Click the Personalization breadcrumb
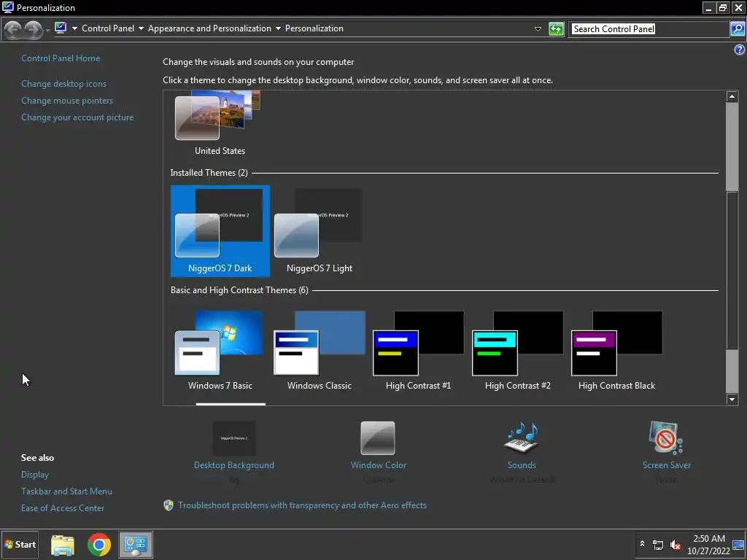Screen dimensions: 747x560 [x=314, y=28]
